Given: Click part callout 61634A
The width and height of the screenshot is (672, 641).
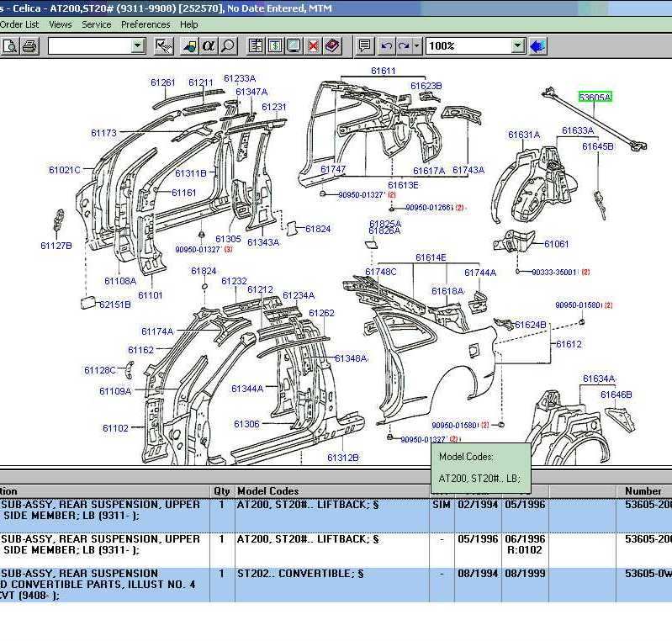Looking at the screenshot, I should click(599, 379).
